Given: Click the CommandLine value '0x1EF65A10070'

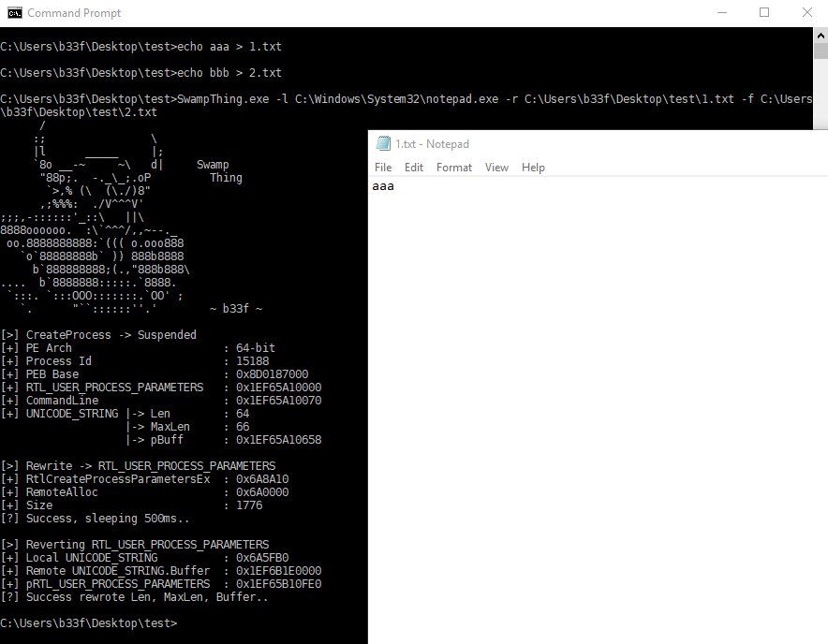Looking at the screenshot, I should coord(279,401).
